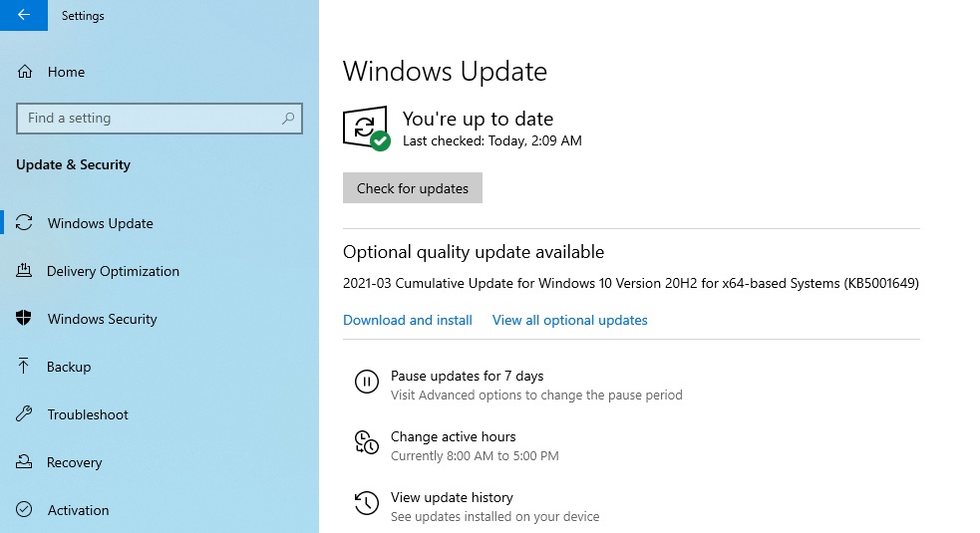The width and height of the screenshot is (980, 533).
Task: Click the Check for updates button
Action: (413, 188)
